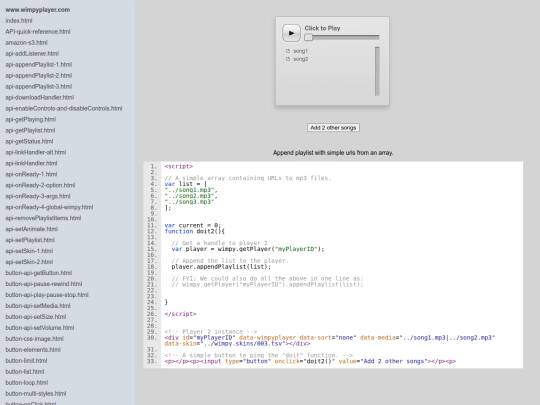
Task: Open api-setSkin-1.html link
Action: click(29, 251)
